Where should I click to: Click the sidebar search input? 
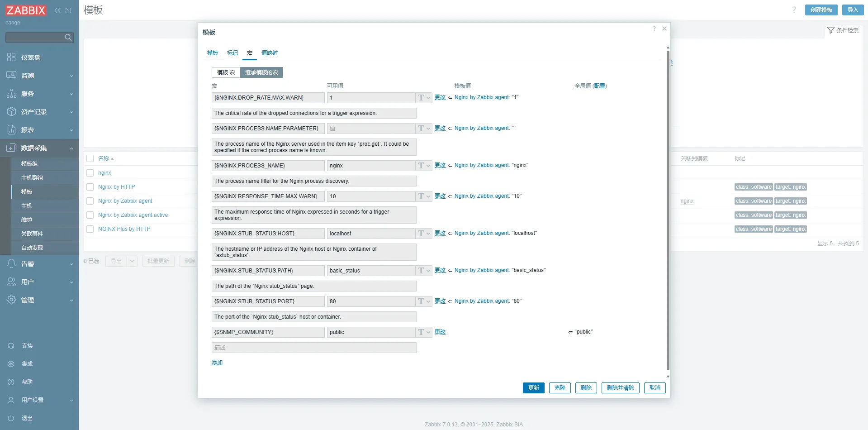click(x=35, y=38)
